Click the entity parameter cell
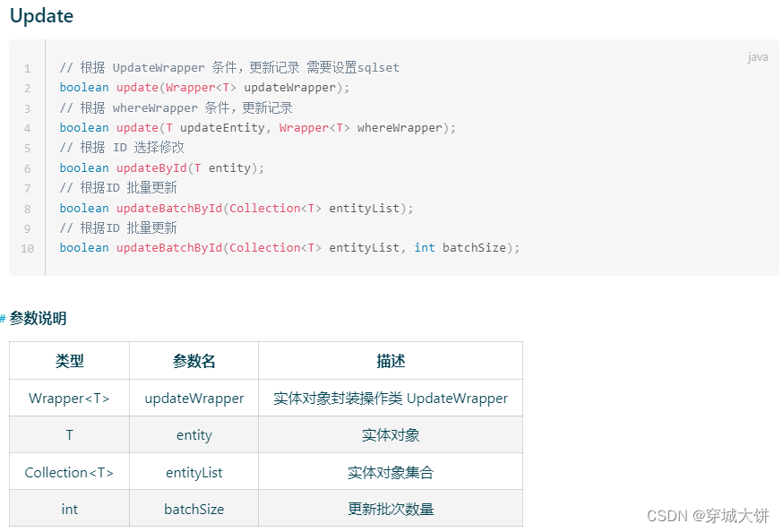 click(x=194, y=435)
